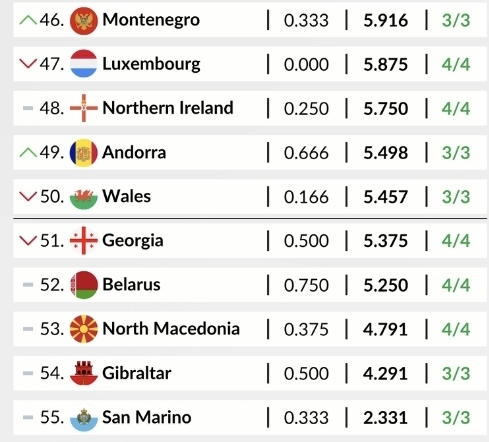Click San Marino's 3/3 clubs indicator
489x442 pixels.
(x=456, y=418)
